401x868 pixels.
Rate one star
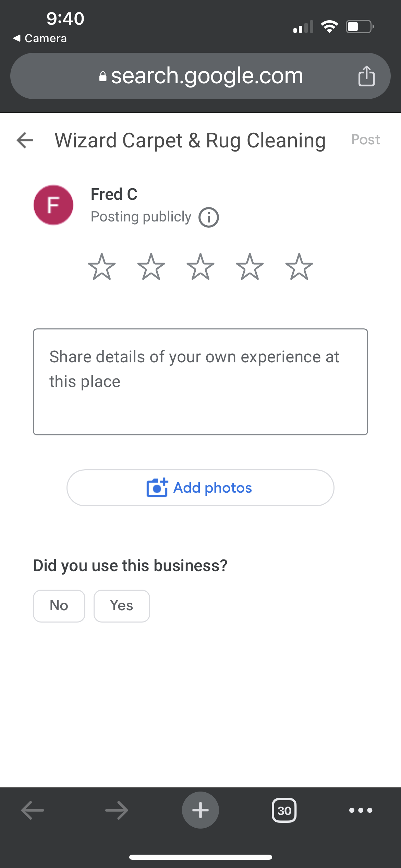point(102,267)
